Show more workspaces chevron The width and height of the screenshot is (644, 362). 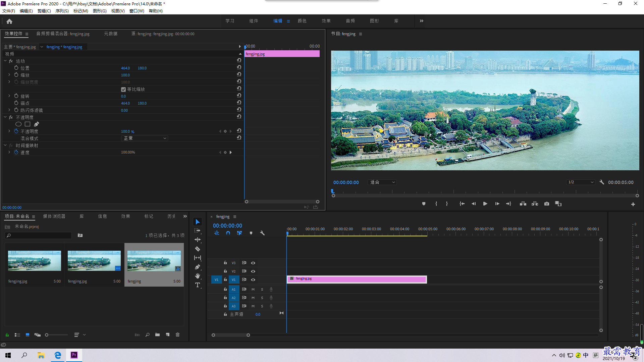pyautogui.click(x=422, y=21)
